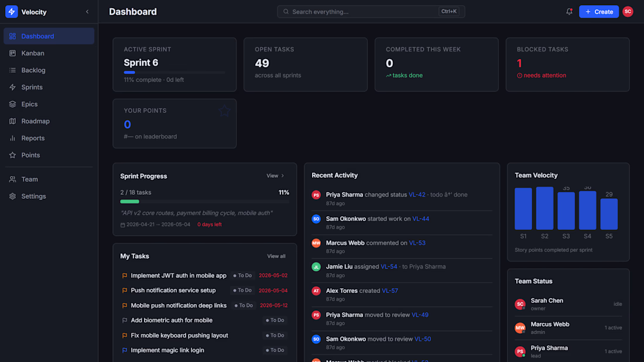Click the Sprints bolt icon

[13, 87]
